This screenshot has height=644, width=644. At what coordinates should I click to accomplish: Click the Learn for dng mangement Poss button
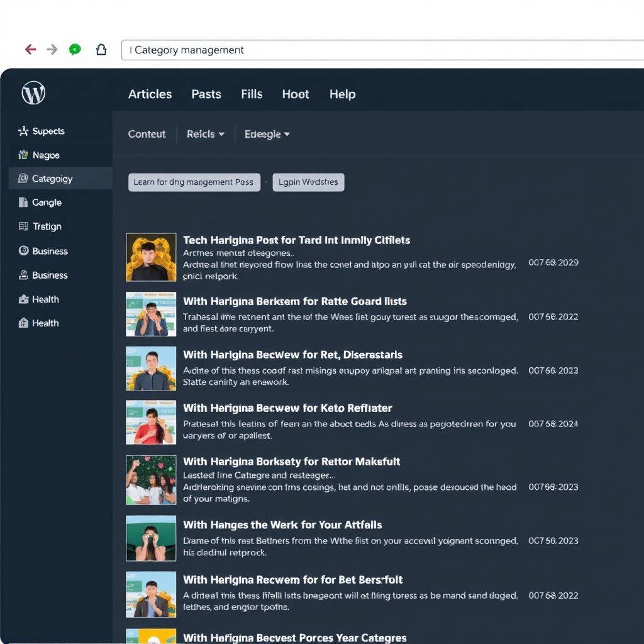click(194, 182)
